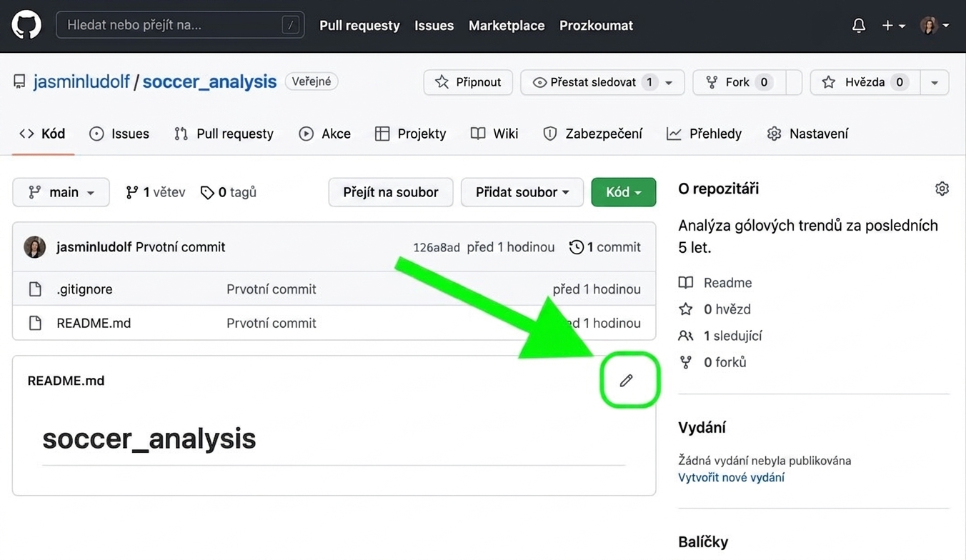This screenshot has height=560, width=966.
Task: Open the Projekty tab
Action: coord(411,134)
